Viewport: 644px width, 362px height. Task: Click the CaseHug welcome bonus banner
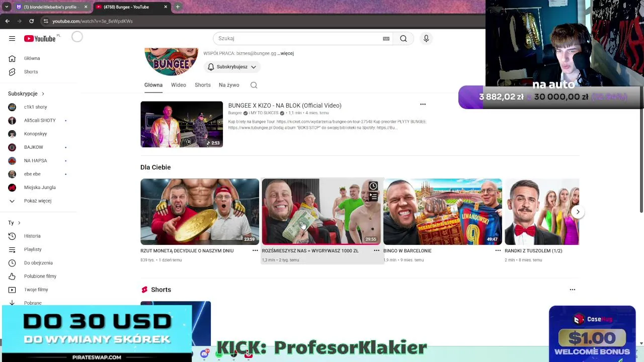click(592, 333)
